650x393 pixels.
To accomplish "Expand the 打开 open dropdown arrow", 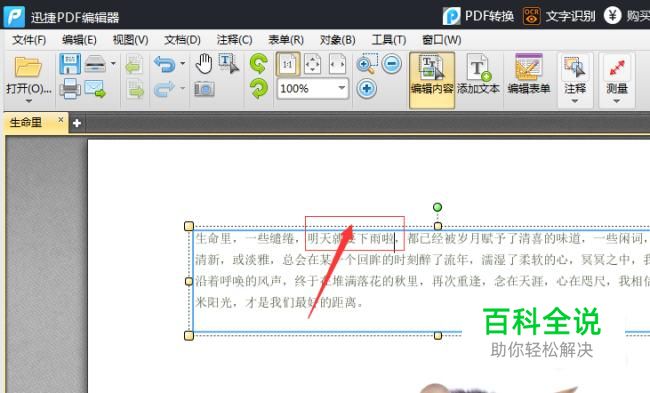I will click(28, 101).
